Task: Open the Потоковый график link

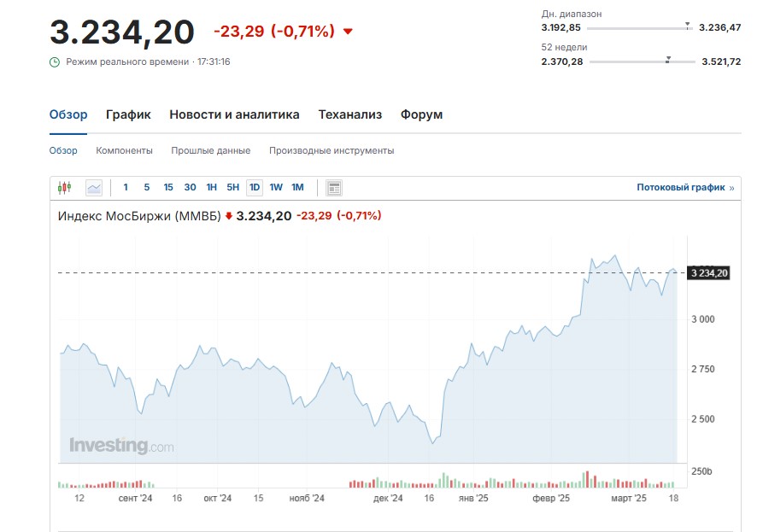Action: coord(685,187)
